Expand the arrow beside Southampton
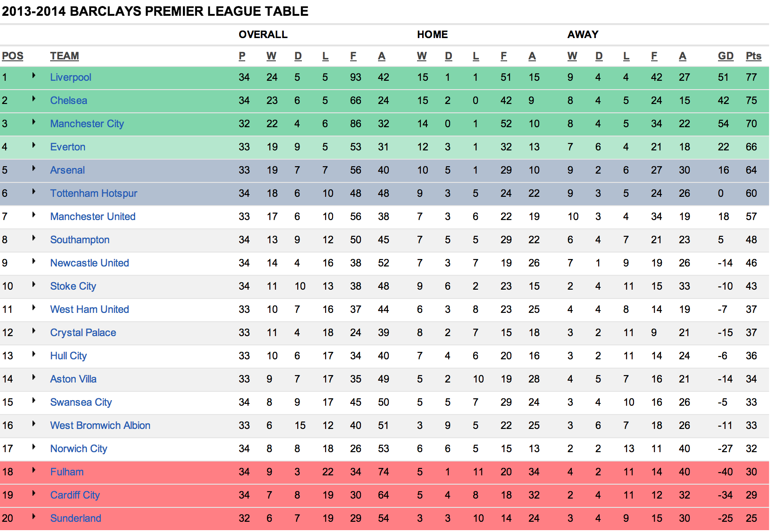This screenshot has height=532, width=770. click(34, 238)
